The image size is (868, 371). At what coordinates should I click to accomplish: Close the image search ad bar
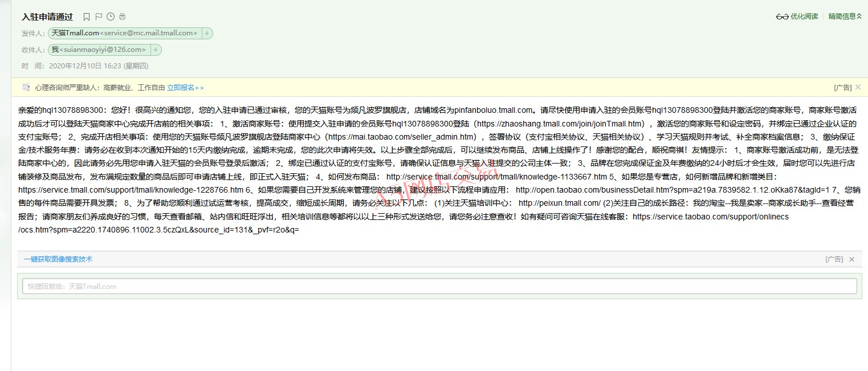point(852,259)
